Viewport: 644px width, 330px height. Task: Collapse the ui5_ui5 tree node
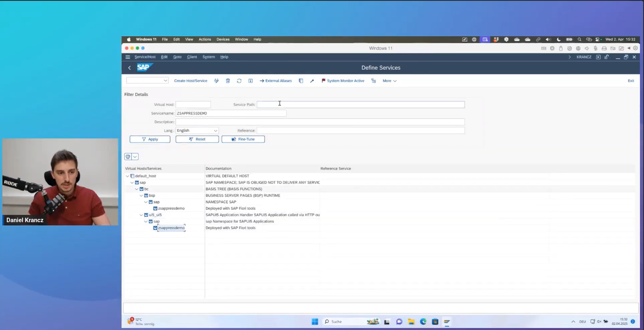pos(141,215)
